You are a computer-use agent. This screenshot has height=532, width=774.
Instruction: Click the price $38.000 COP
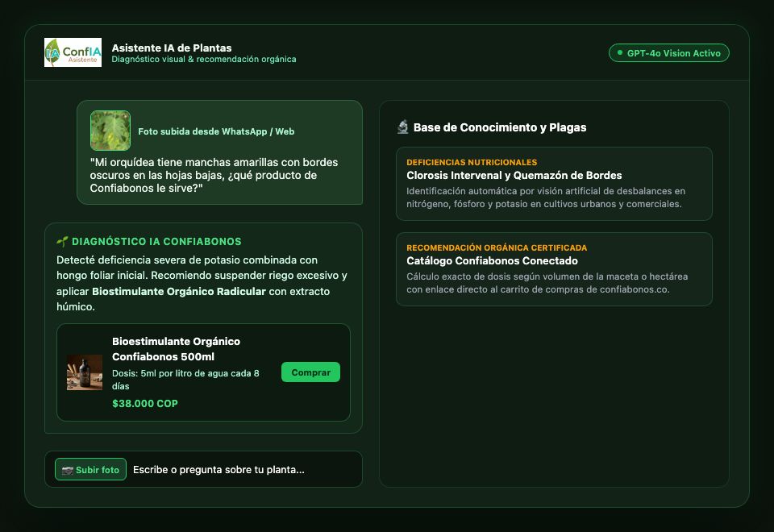coord(145,403)
